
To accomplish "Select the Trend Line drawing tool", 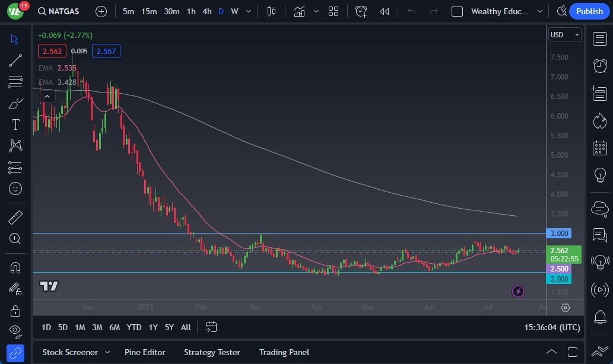I will coord(15,60).
